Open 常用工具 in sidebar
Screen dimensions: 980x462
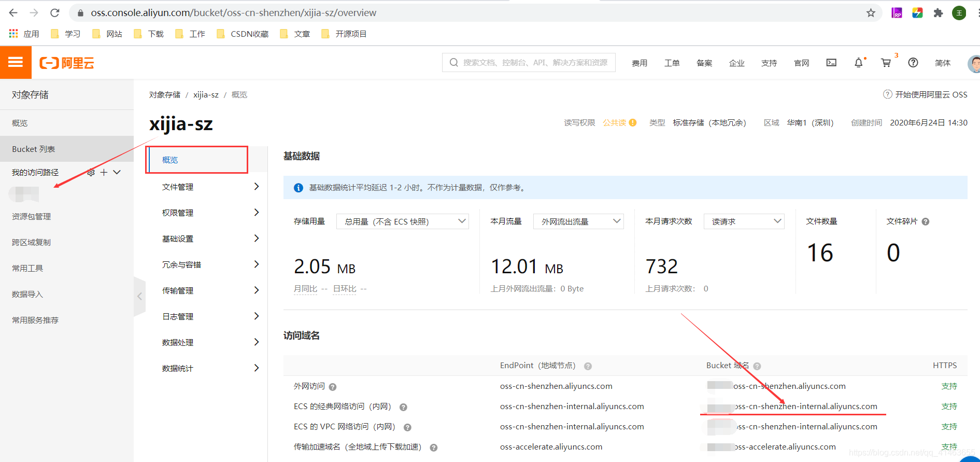coord(27,268)
